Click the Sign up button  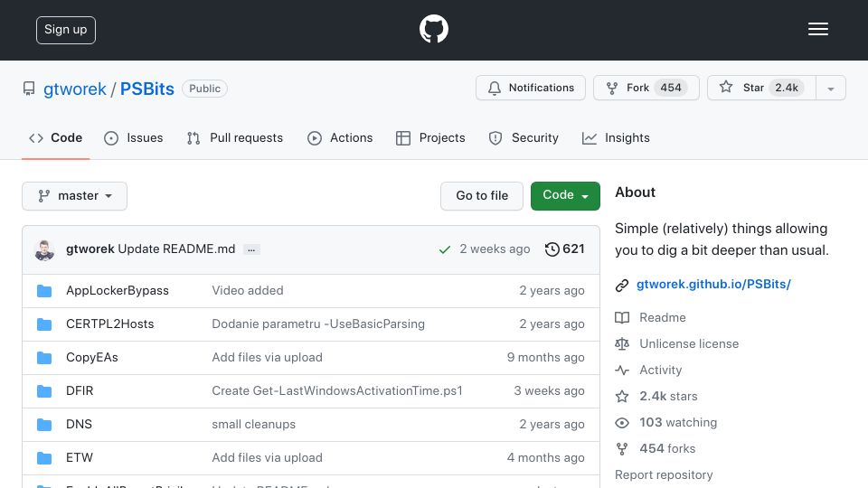tap(66, 30)
